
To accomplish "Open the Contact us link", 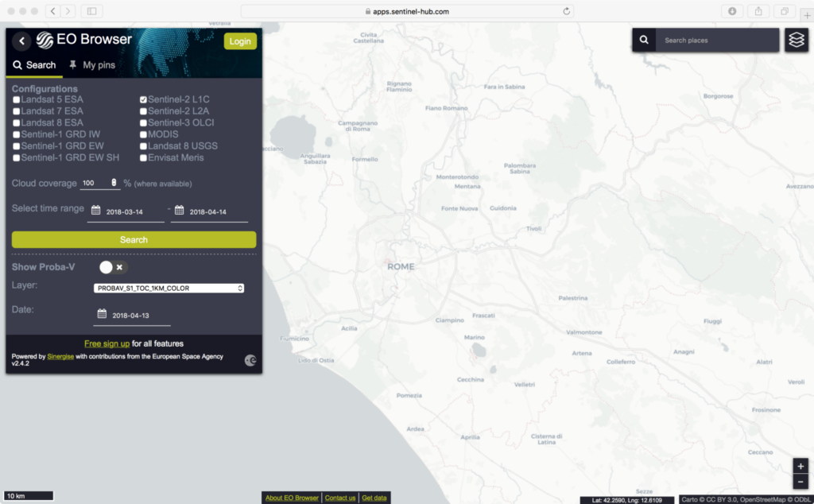I will (x=340, y=498).
